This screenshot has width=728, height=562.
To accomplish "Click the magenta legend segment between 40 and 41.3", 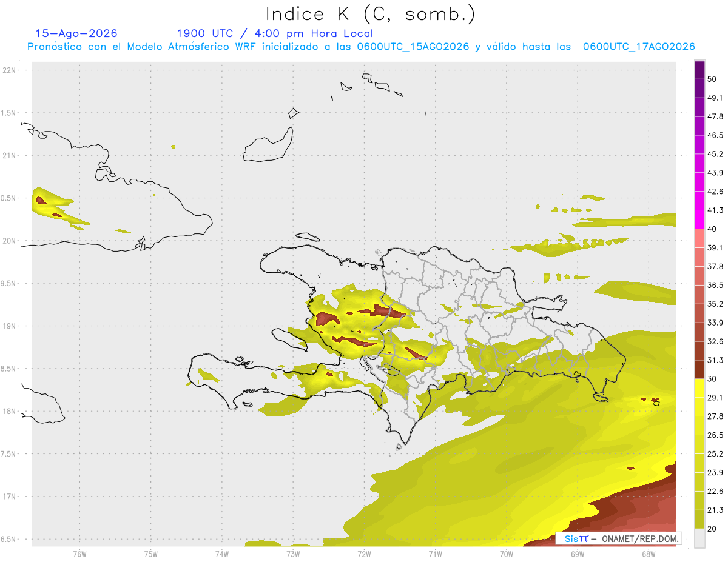I will (699, 219).
